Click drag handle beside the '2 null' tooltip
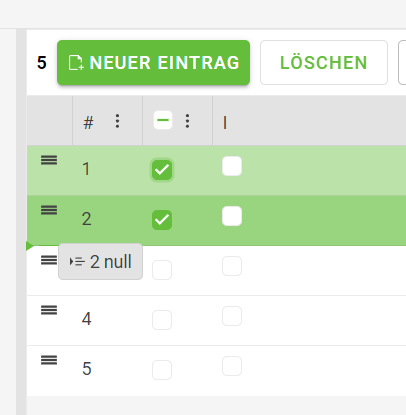Viewport: 406px width, 415px height. pos(49,260)
